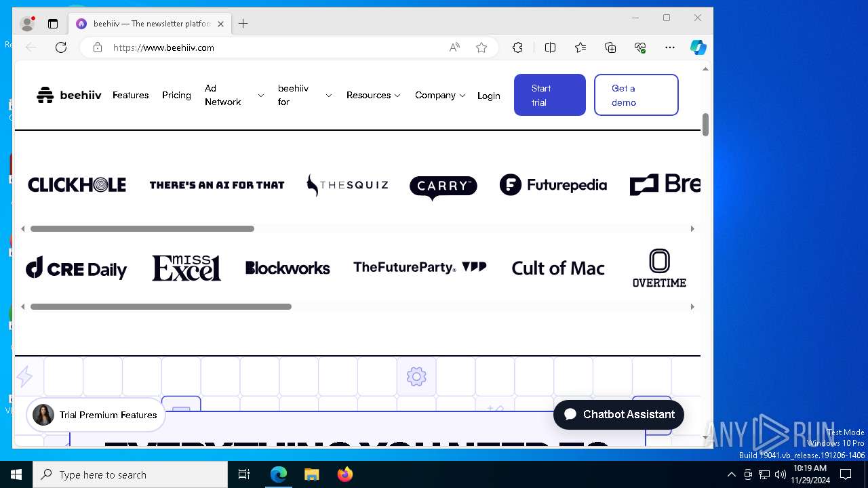Click the Overtime logo
868x488 pixels.
(x=659, y=268)
